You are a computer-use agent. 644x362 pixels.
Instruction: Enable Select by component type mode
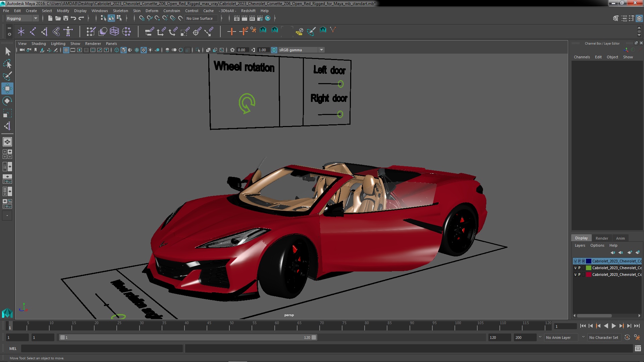tap(119, 18)
